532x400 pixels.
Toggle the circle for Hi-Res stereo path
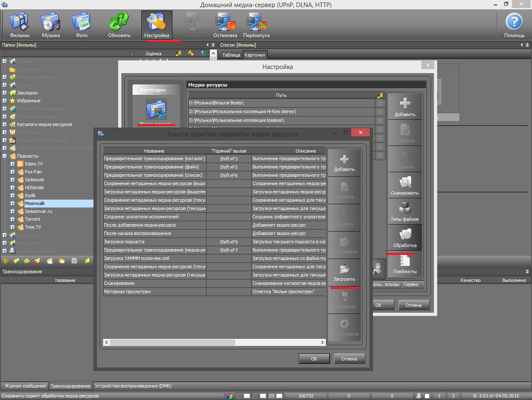click(x=380, y=111)
